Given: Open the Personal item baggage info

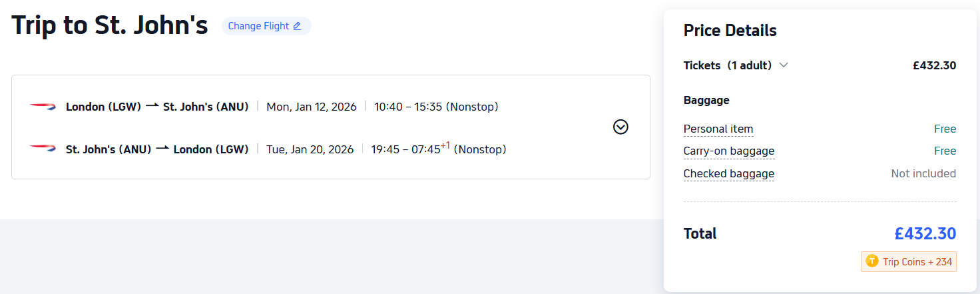Looking at the screenshot, I should pyautogui.click(x=718, y=129).
